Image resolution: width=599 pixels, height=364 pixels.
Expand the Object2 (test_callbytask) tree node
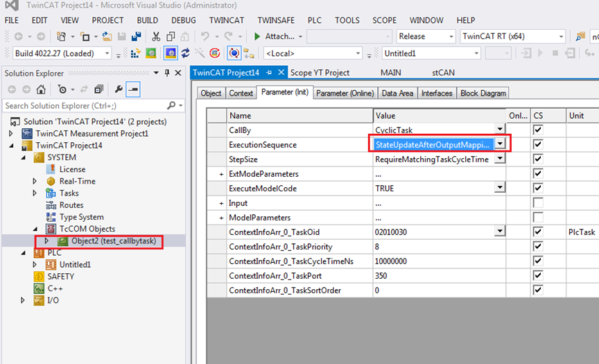[x=46, y=241]
